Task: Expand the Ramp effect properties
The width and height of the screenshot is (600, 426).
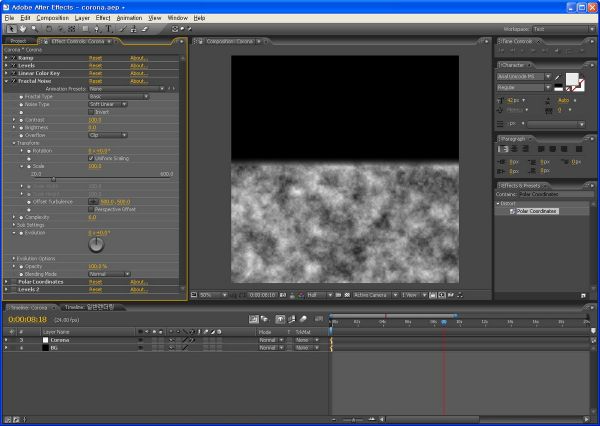Action: [x=6, y=58]
